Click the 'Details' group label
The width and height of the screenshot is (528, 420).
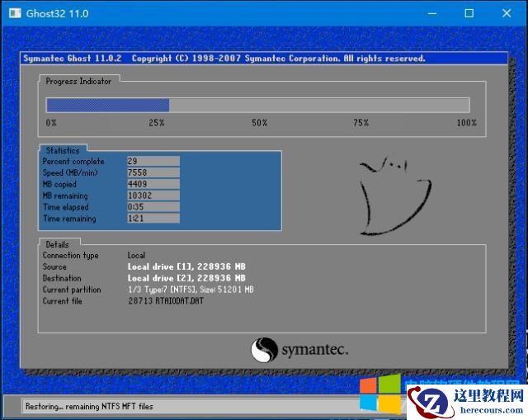[x=57, y=244]
